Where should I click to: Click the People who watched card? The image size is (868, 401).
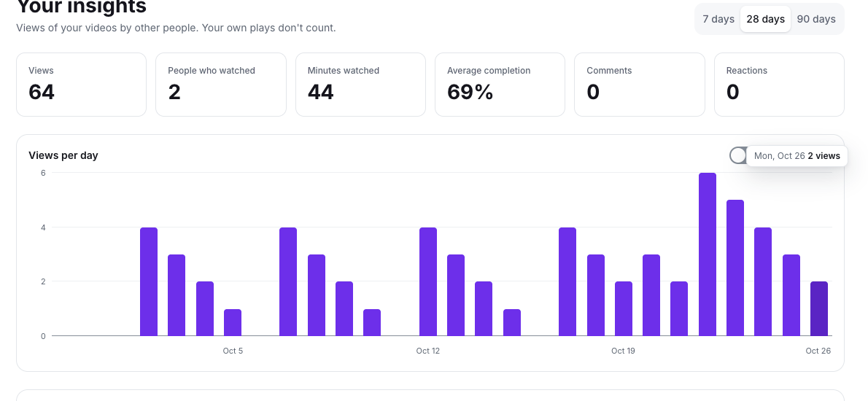221,85
